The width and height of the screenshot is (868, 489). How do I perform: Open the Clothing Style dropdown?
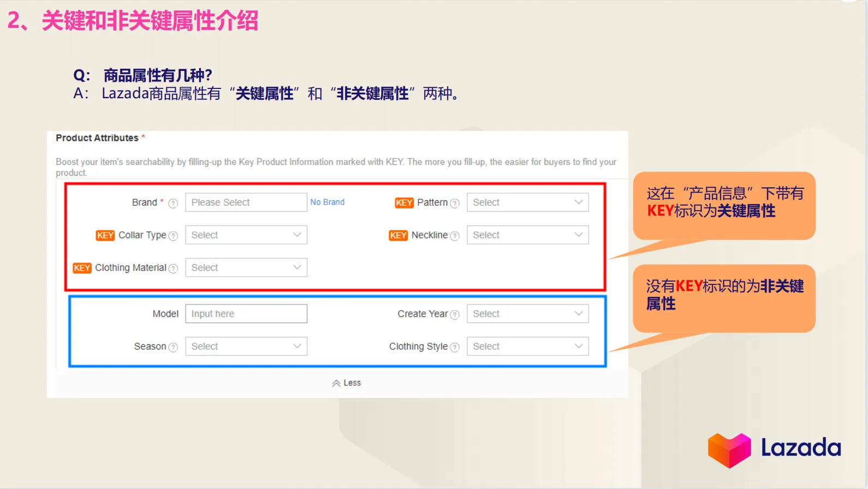[x=527, y=347]
